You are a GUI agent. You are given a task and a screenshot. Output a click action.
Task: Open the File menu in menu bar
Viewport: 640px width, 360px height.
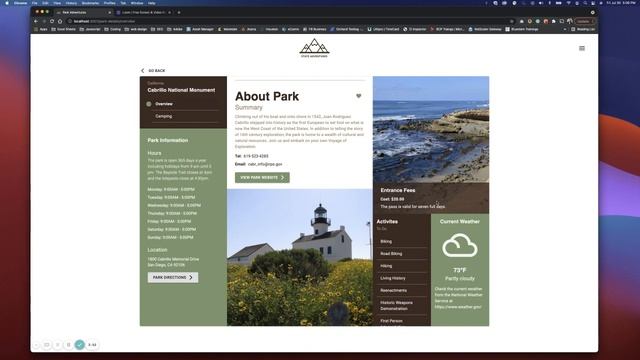35,3
